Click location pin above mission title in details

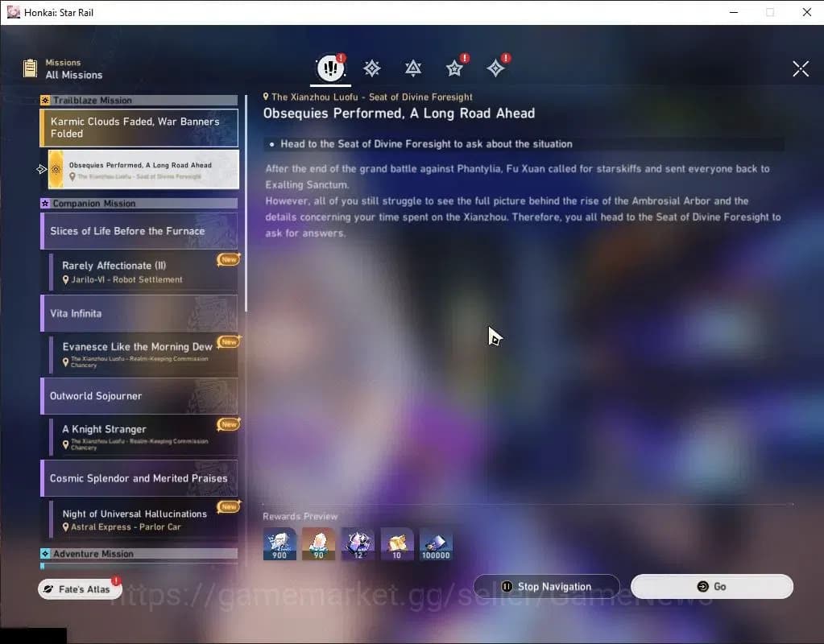coord(266,97)
